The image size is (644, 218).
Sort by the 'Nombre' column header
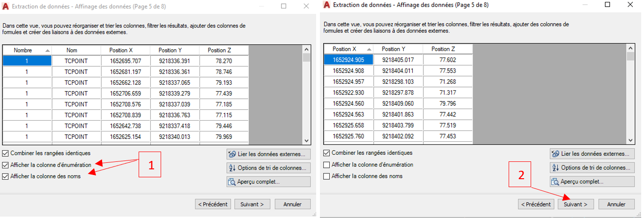click(x=27, y=50)
